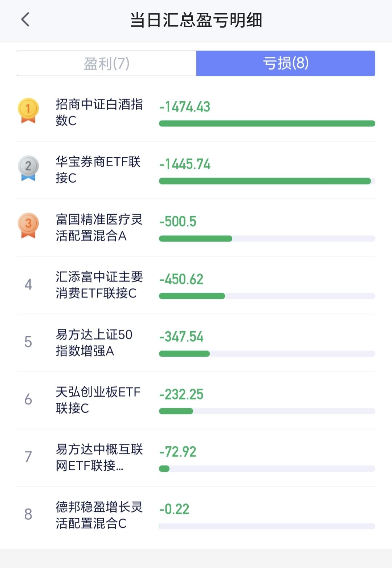This screenshot has width=392, height=568.
Task: Click the -450.62 loss value
Action: pyautogui.click(x=181, y=279)
